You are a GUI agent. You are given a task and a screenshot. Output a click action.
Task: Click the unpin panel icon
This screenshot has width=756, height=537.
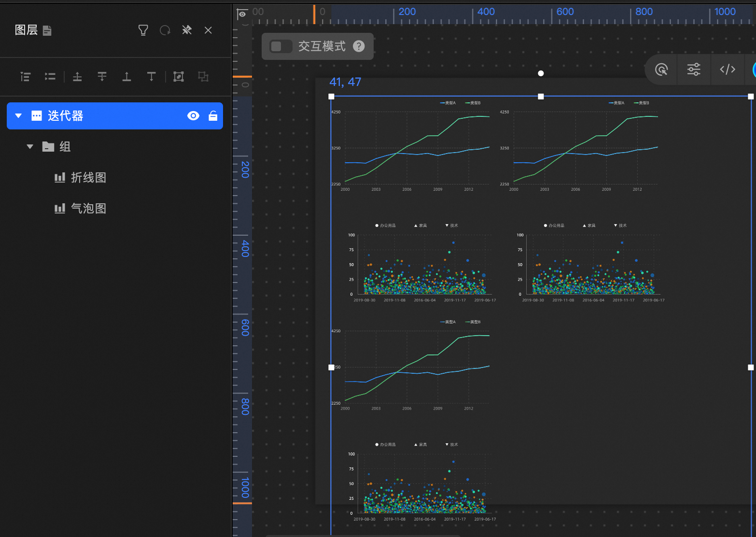[187, 30]
